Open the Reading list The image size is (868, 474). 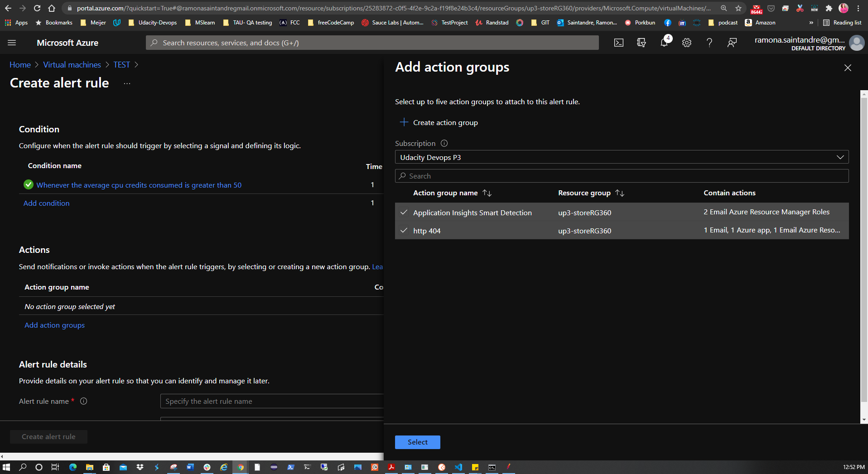[842, 23]
